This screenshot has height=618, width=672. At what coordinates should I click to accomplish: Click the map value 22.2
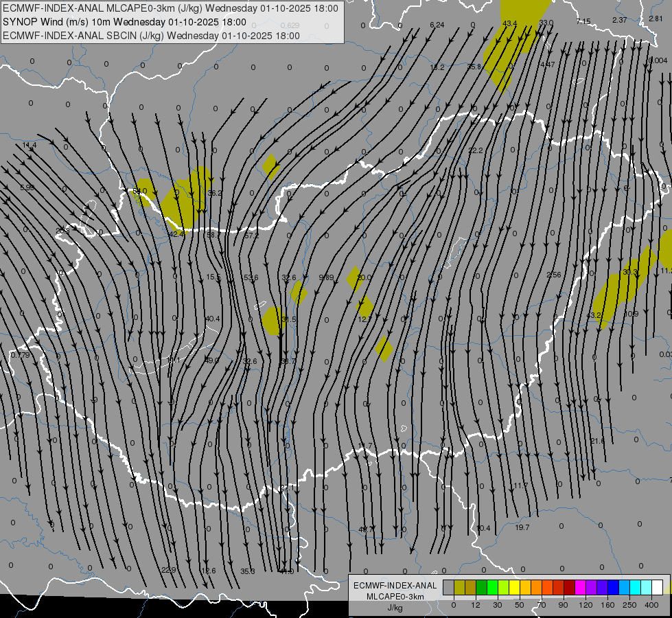[476, 150]
